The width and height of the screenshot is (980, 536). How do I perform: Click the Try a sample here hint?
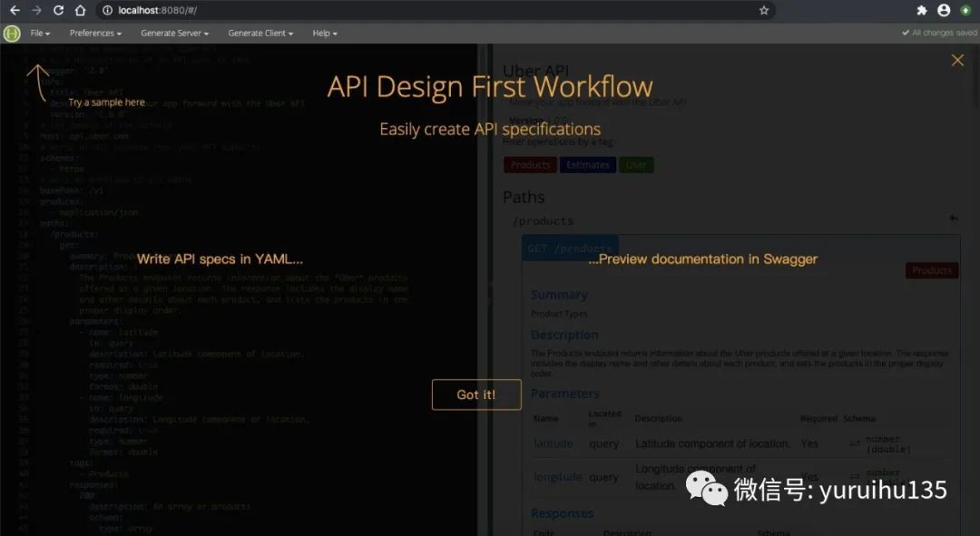[x=106, y=102]
